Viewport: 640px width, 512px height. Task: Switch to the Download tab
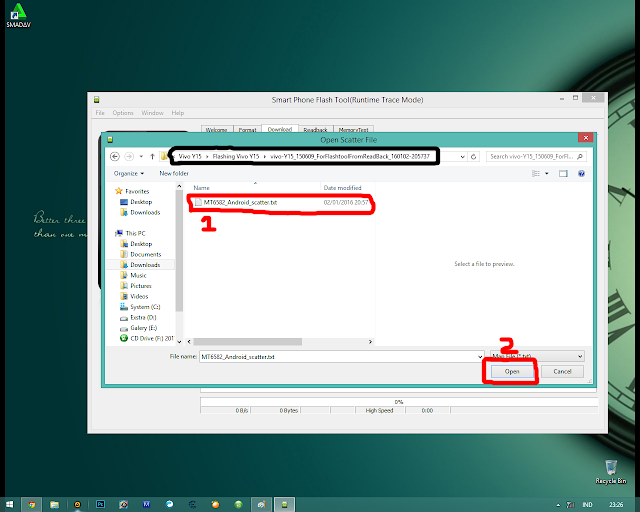[x=280, y=129]
